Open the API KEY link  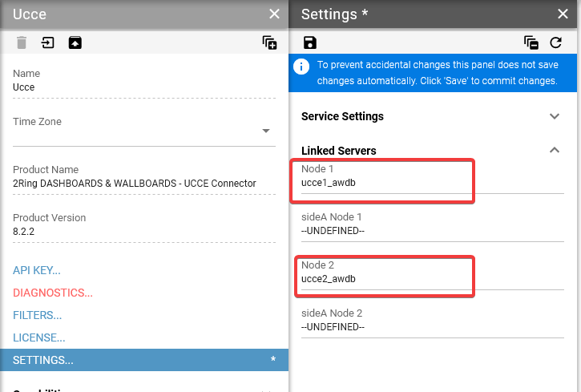point(37,270)
